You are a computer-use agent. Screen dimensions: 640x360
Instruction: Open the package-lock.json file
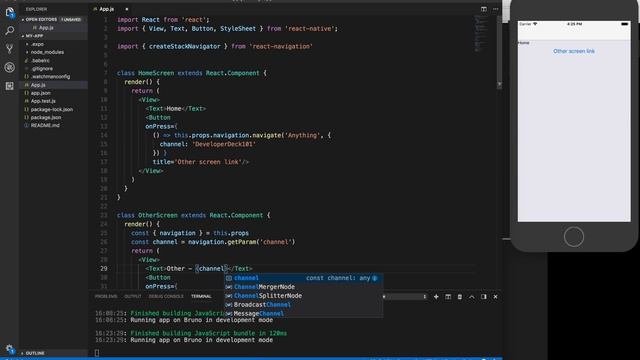tap(52, 109)
